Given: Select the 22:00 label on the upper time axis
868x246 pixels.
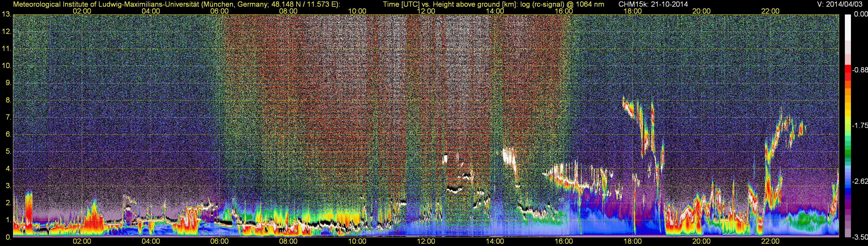Looking at the screenshot, I should pyautogui.click(x=770, y=11).
